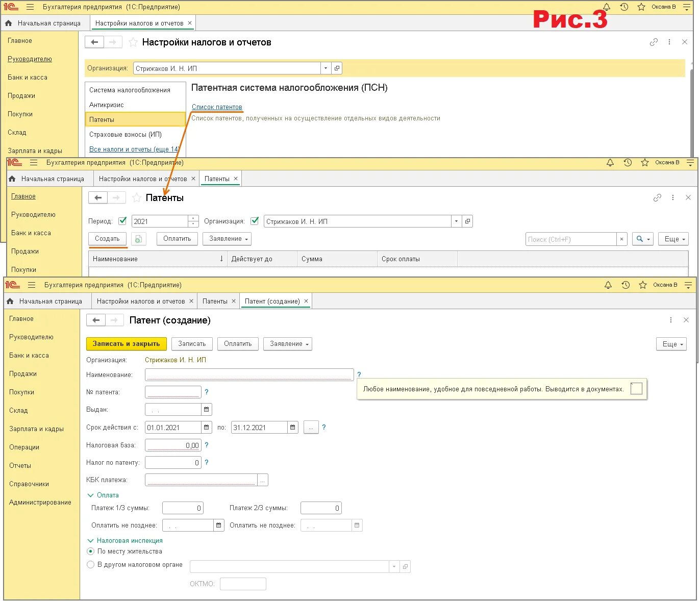
Task: Expand Организация dropdown in Настройки налогов window
Action: click(326, 68)
